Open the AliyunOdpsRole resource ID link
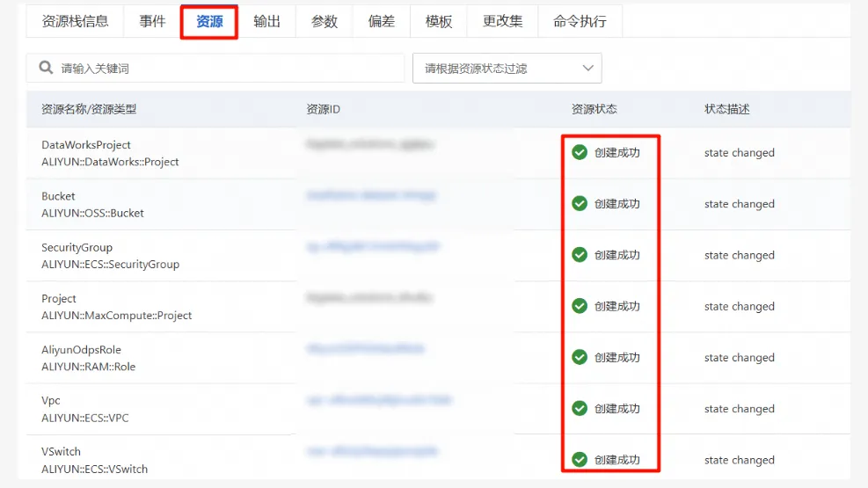The width and height of the screenshot is (868, 488). click(x=365, y=348)
